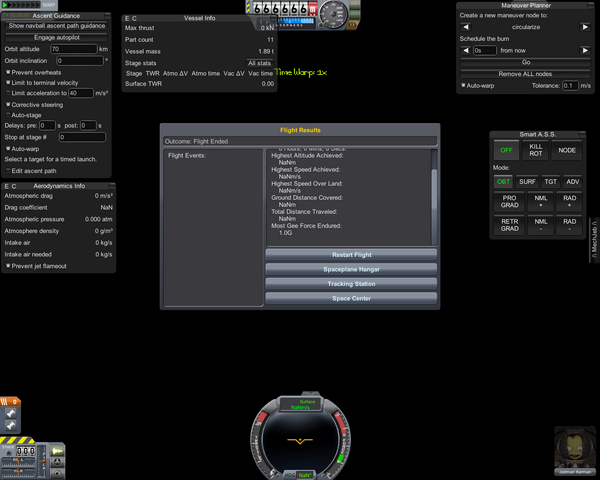Click Remove ALL nodes button
The image size is (600, 480).
525,74
